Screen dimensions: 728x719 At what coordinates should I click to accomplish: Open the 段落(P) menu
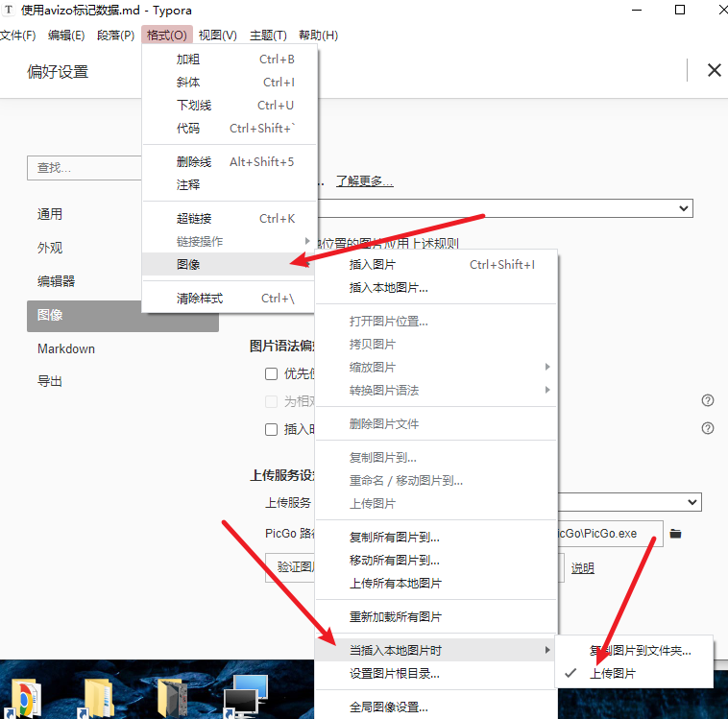click(115, 36)
